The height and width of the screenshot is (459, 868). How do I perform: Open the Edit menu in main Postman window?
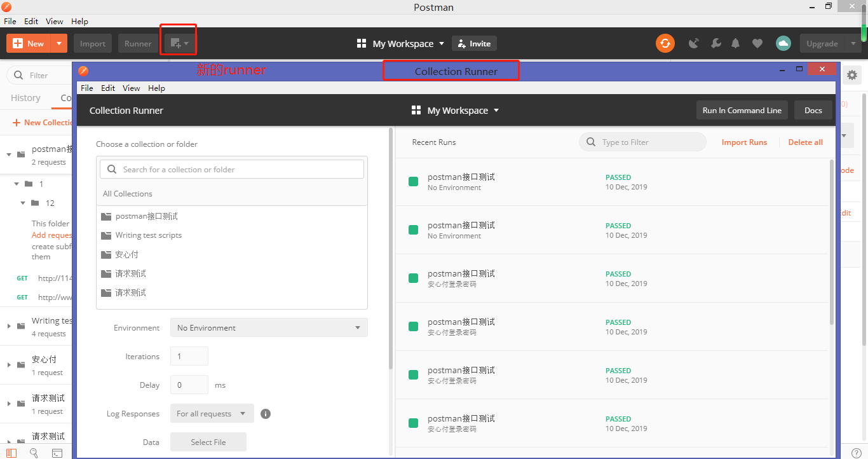pos(31,21)
